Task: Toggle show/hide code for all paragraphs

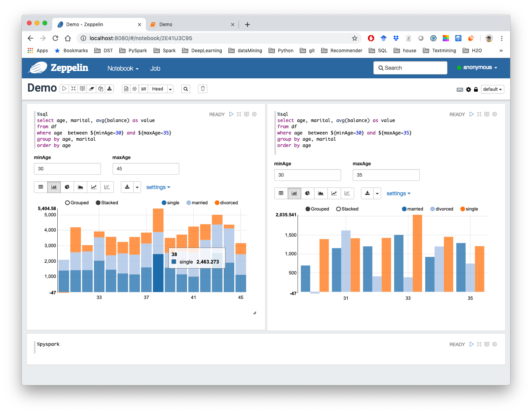Action: click(x=73, y=89)
